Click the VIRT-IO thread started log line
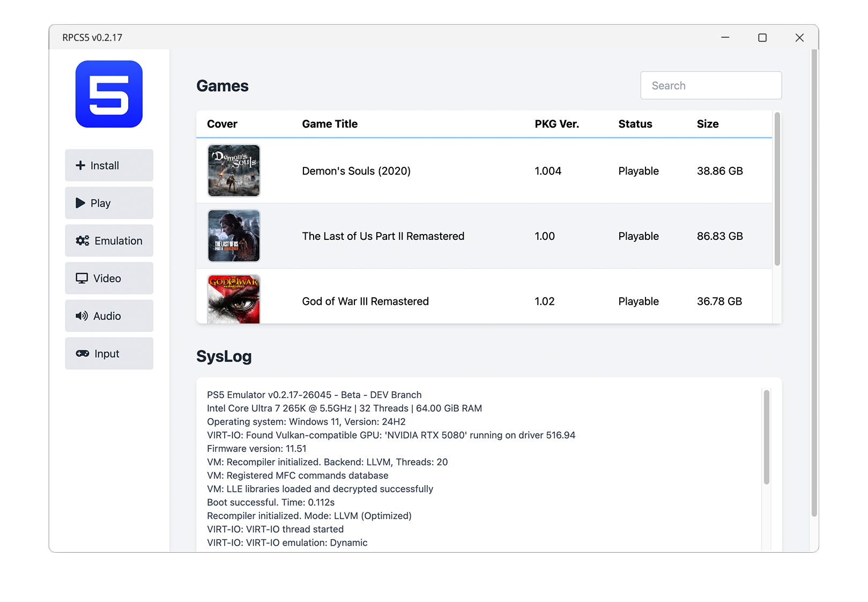Viewport: 868px width, 602px height. coord(275,529)
